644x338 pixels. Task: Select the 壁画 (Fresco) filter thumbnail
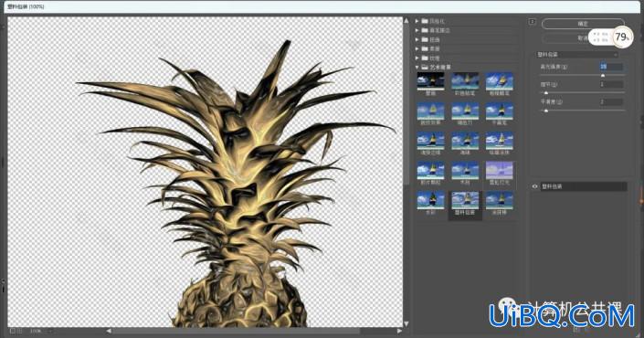(x=430, y=81)
